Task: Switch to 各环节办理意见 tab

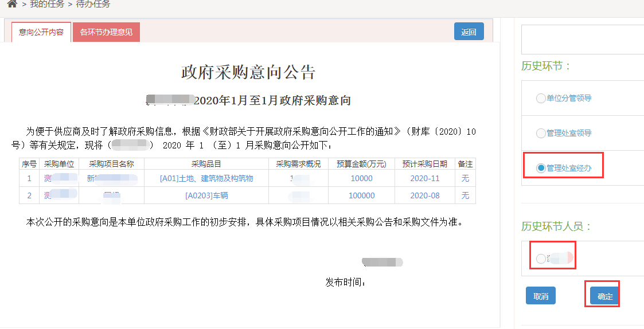Action: 106,32
